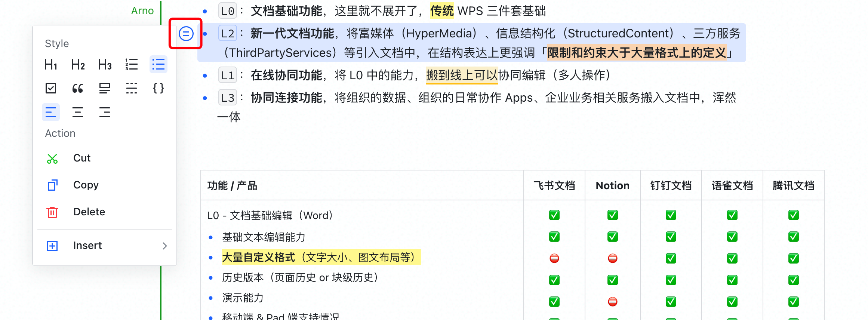Click the Copy icon
The image size is (868, 320).
tap(52, 185)
